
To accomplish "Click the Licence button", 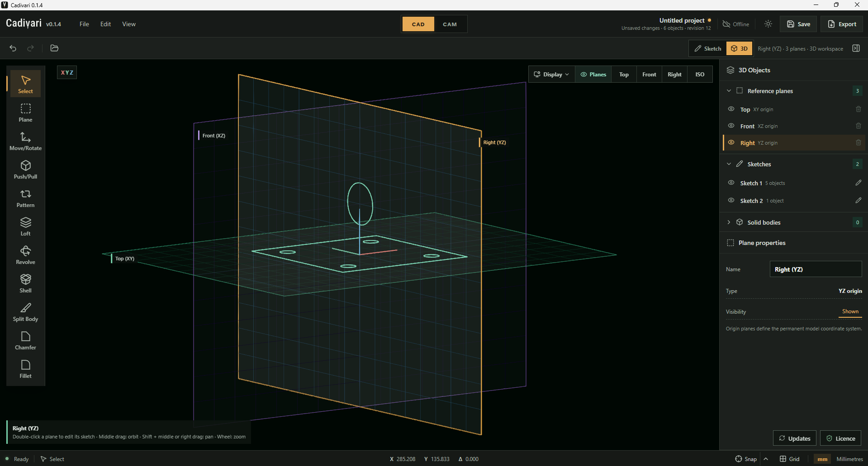I will [x=841, y=438].
